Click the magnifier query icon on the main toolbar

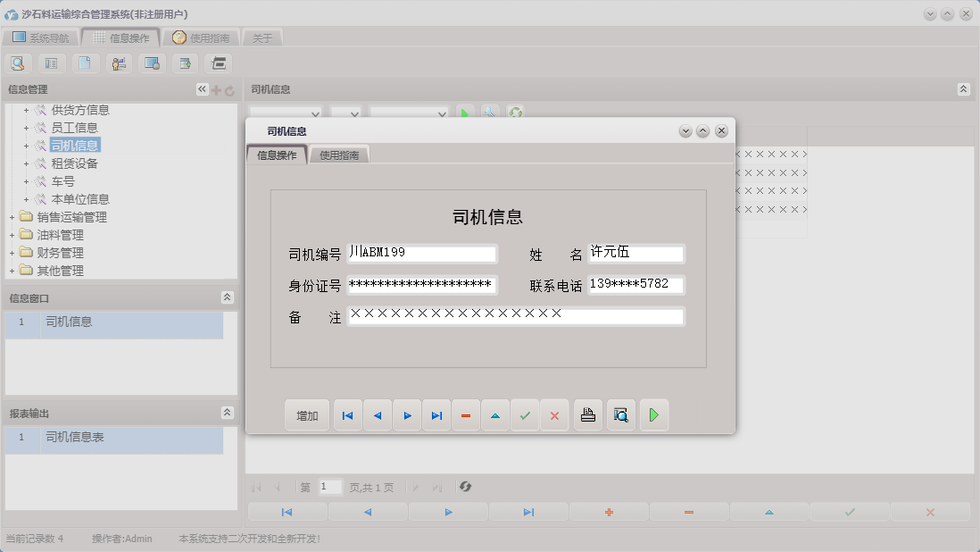[18, 63]
